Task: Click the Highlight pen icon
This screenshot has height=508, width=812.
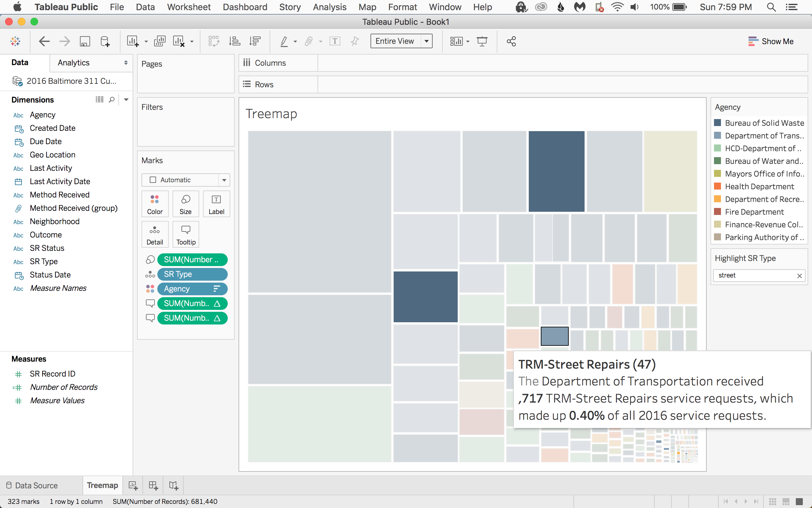Action: pyautogui.click(x=284, y=41)
